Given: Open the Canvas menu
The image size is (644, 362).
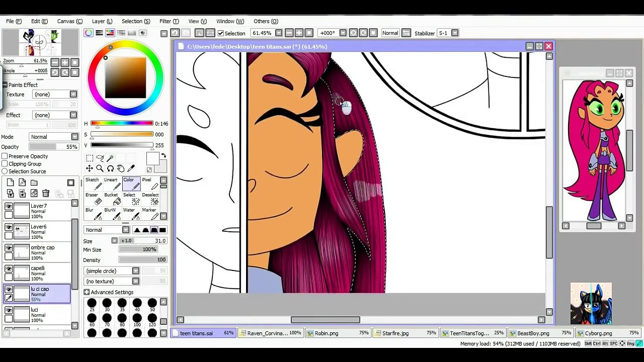Looking at the screenshot, I should pyautogui.click(x=69, y=21).
